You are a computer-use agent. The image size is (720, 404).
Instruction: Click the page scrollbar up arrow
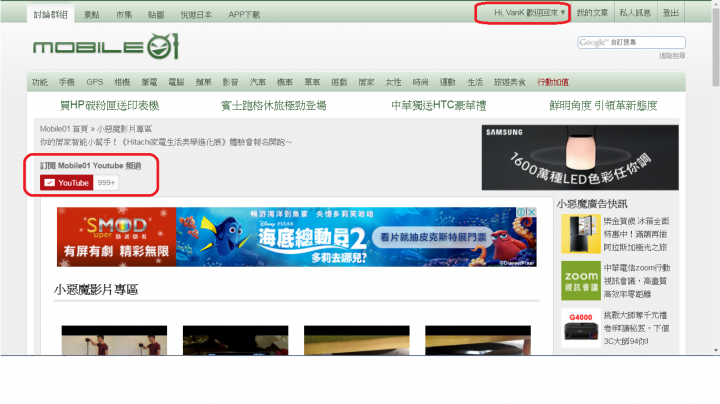716,4
